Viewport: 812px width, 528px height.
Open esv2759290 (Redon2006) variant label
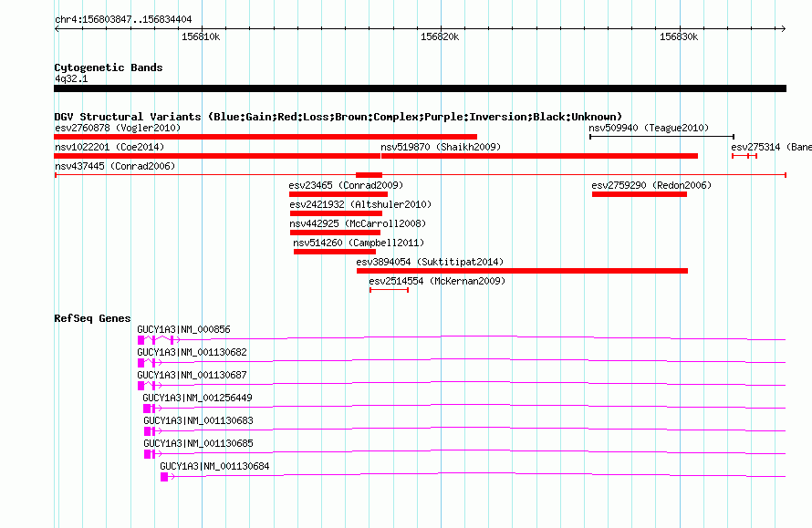(651, 185)
